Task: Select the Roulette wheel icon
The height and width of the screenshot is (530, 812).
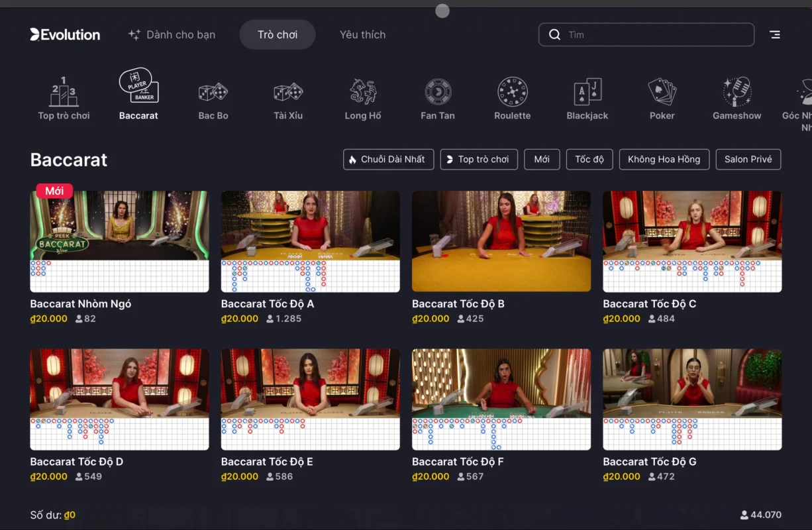Action: point(513,93)
